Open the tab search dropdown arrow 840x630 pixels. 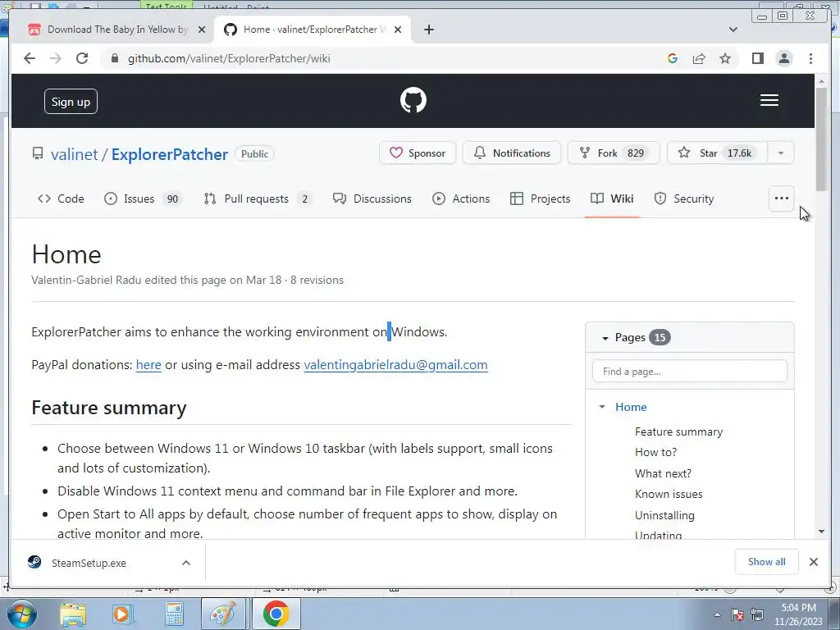[733, 30]
